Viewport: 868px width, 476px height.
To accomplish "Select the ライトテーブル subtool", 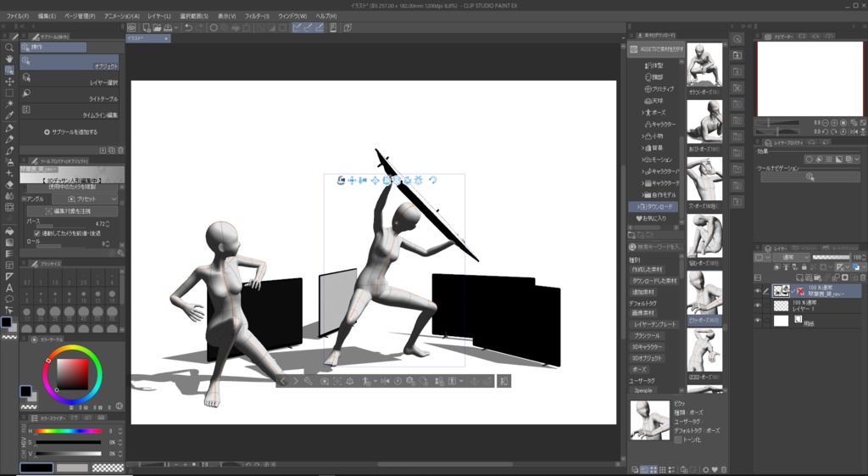I will pyautogui.click(x=70, y=97).
